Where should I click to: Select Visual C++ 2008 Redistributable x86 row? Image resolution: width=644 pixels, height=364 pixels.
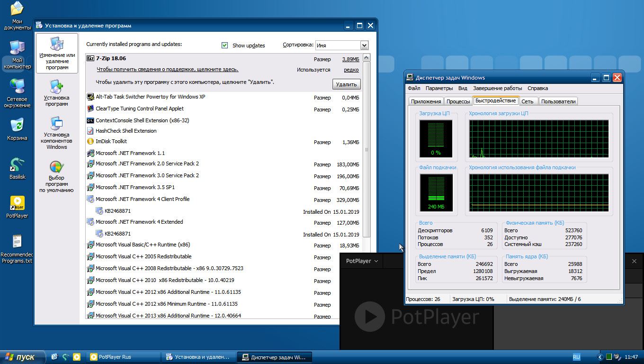(x=224, y=268)
